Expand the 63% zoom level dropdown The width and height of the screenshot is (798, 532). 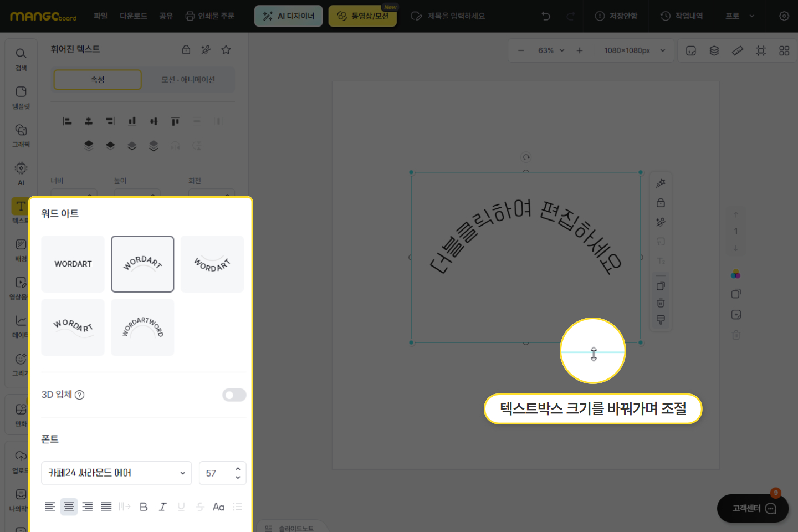[x=551, y=50]
